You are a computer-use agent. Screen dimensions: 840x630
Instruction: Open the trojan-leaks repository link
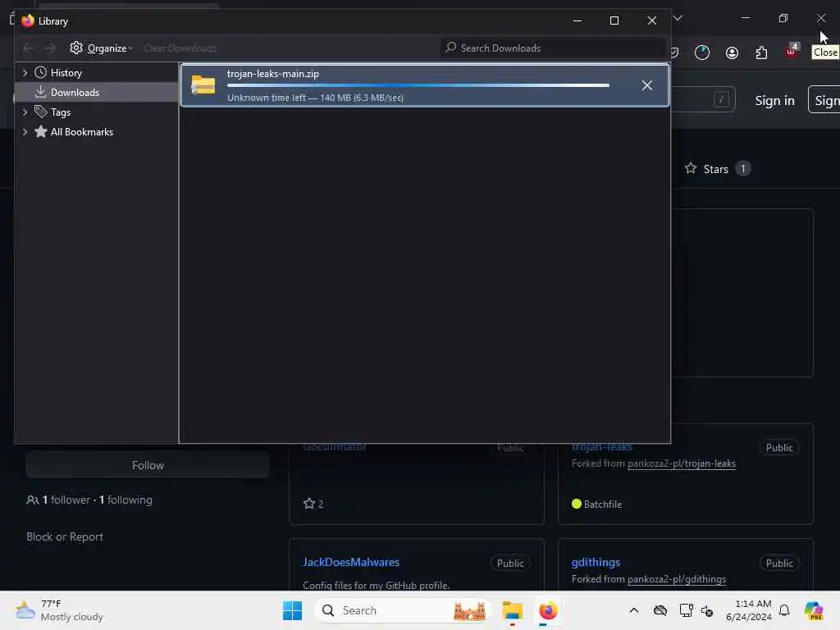pyautogui.click(x=602, y=447)
